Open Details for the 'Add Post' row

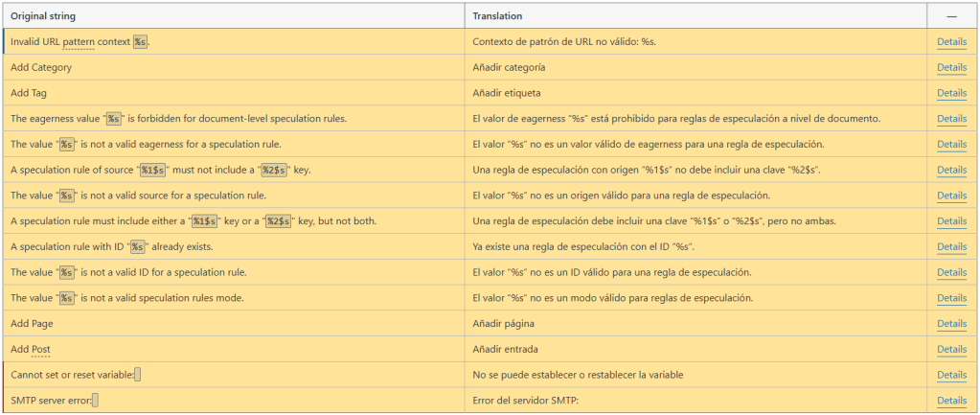950,349
